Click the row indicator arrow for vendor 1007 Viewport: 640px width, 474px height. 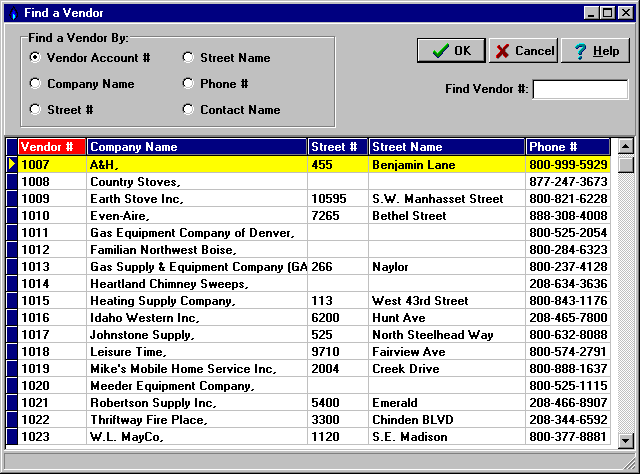[12, 164]
